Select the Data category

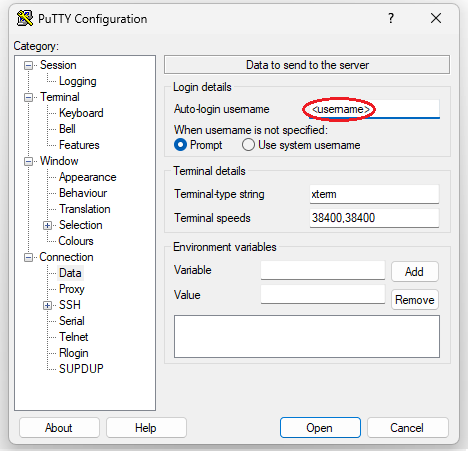(70, 273)
